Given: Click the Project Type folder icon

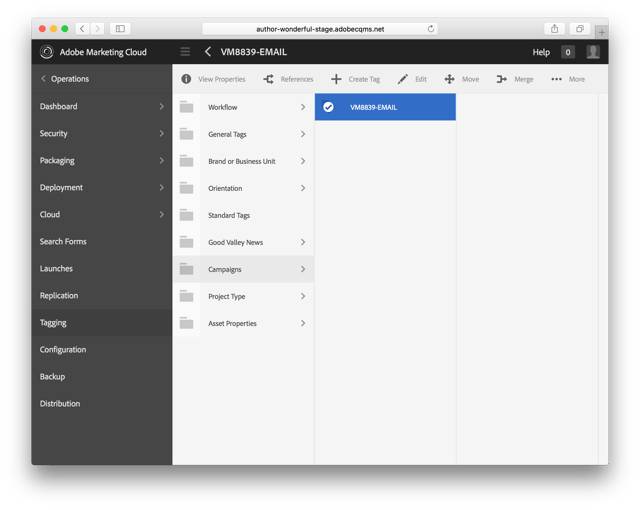Looking at the screenshot, I should point(187,296).
